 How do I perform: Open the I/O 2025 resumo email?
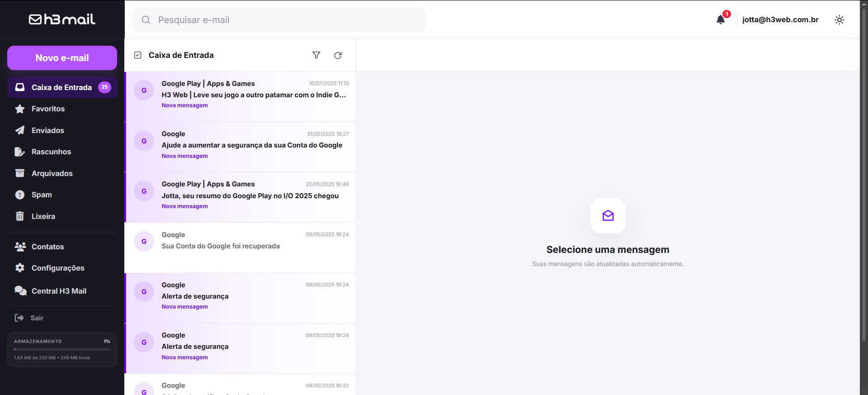click(241, 197)
